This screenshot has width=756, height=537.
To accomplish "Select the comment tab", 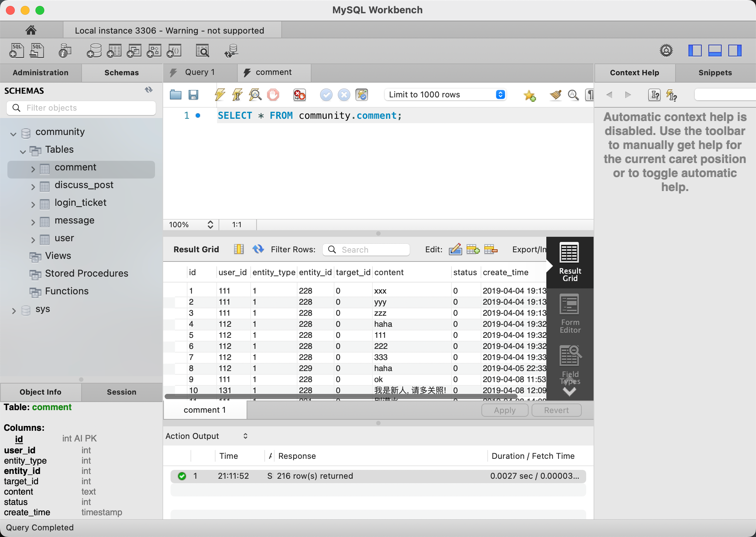I will point(273,72).
